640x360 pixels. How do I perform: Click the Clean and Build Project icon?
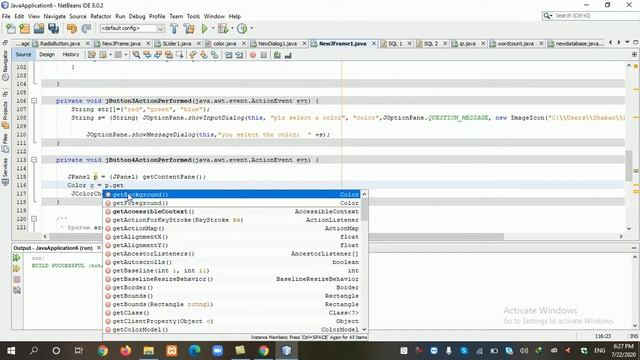(x=189, y=29)
